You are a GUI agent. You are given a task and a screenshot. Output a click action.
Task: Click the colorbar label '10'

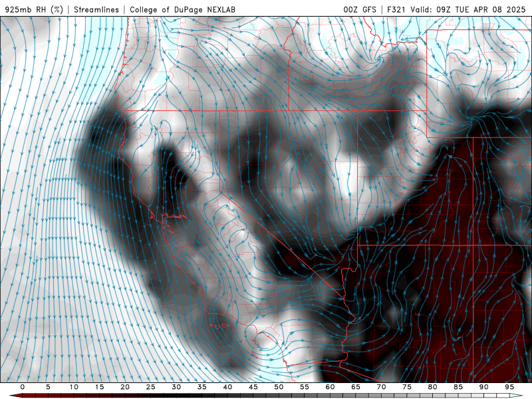pos(74,387)
